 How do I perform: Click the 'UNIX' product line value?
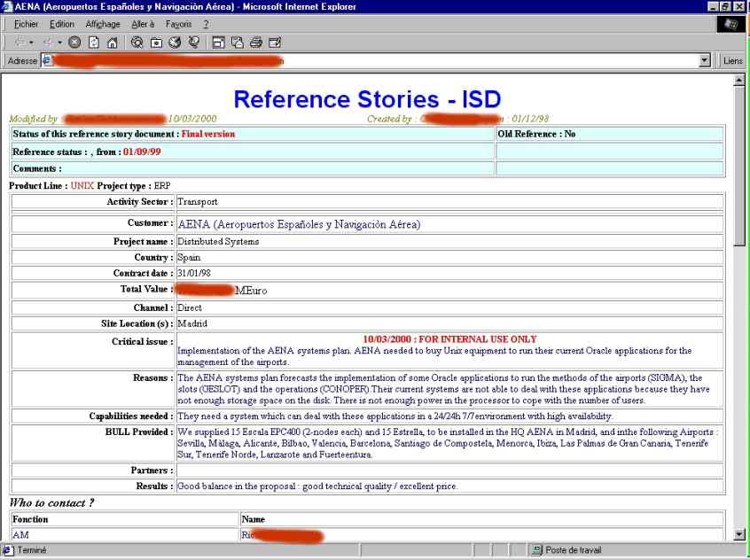(82, 185)
